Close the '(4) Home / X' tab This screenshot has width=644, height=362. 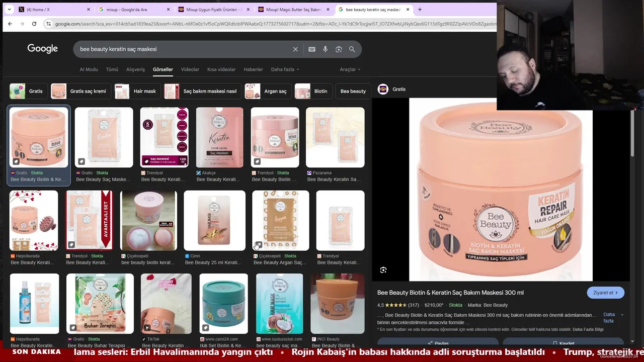[x=89, y=10]
